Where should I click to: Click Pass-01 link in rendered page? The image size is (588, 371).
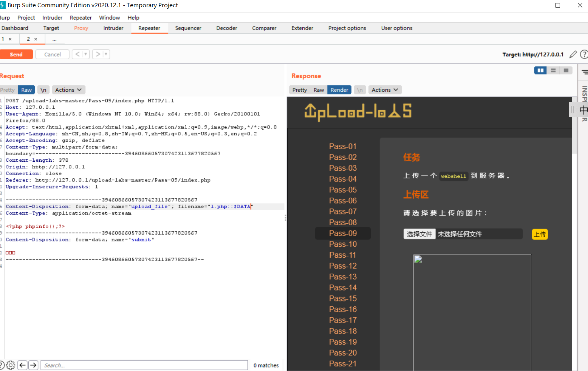[x=343, y=146]
